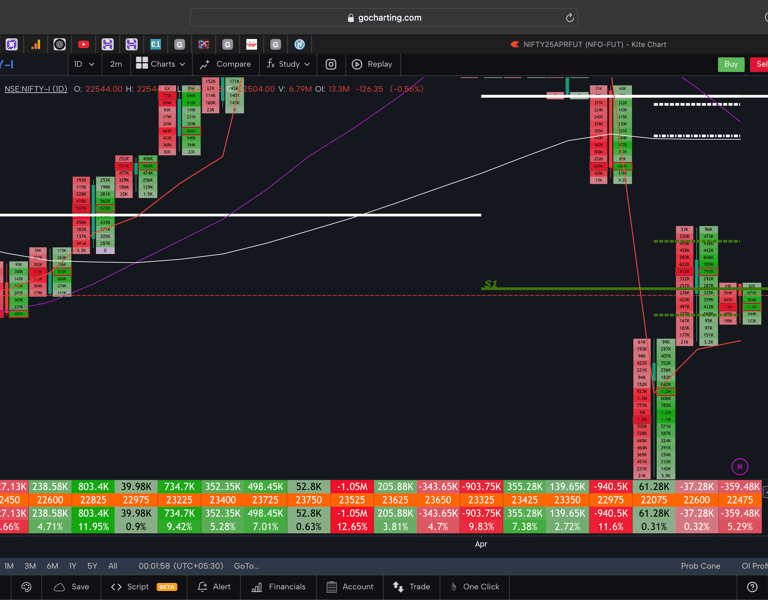Select the 2m interval button
This screenshot has height=600, width=768.
(116, 64)
